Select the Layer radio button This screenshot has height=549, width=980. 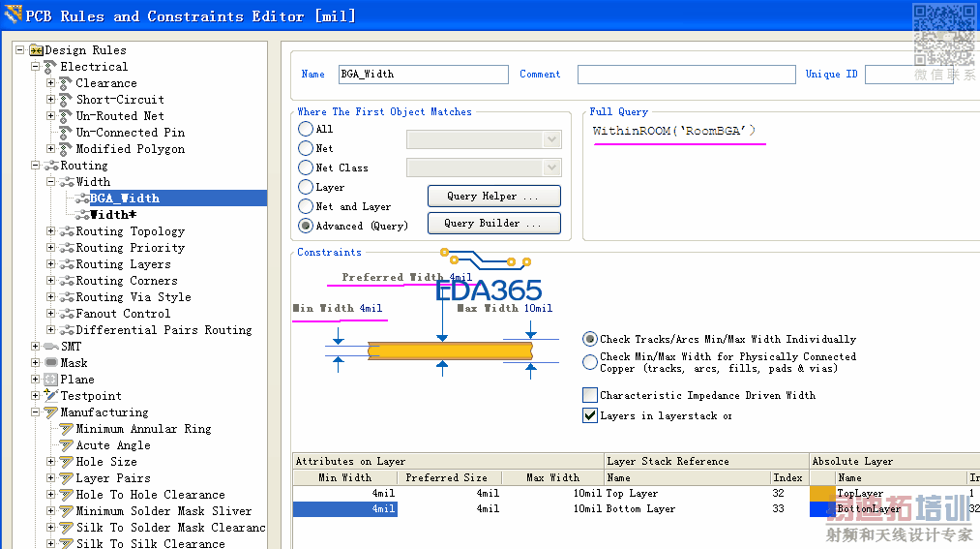pyautogui.click(x=306, y=187)
